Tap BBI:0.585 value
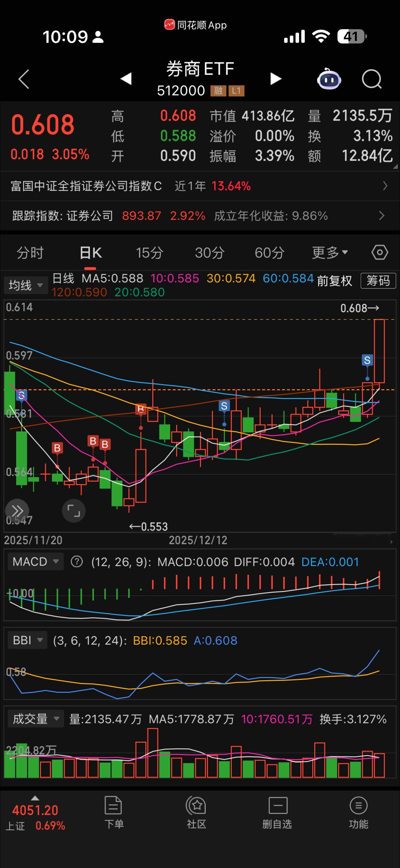Viewport: 400px width, 868px height. pyautogui.click(x=160, y=640)
